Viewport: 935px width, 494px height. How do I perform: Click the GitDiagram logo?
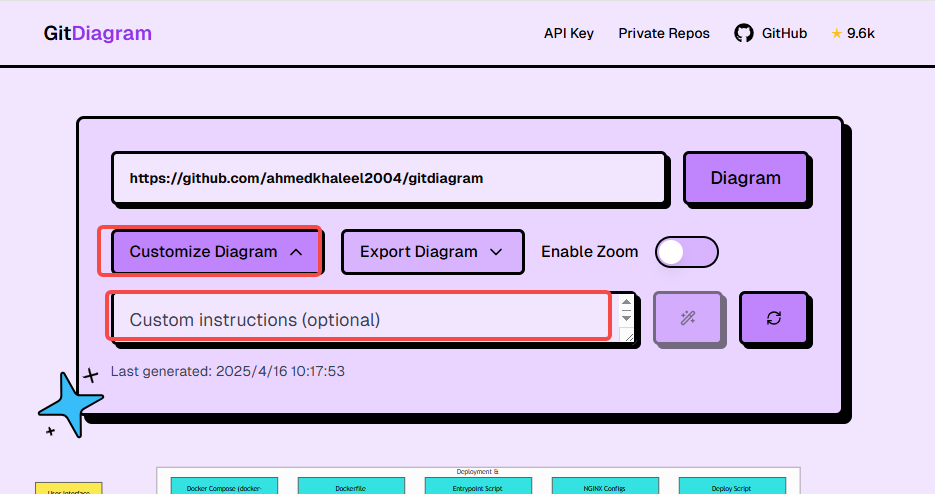click(x=98, y=33)
